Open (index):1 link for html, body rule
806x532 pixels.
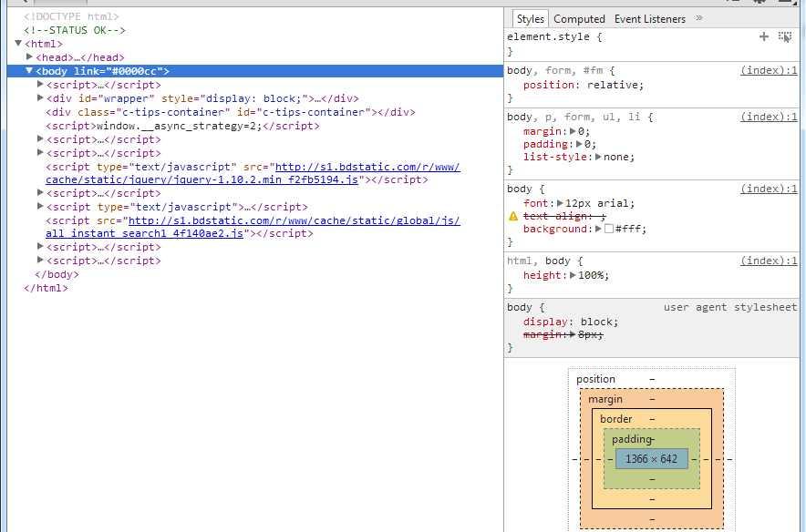769,261
